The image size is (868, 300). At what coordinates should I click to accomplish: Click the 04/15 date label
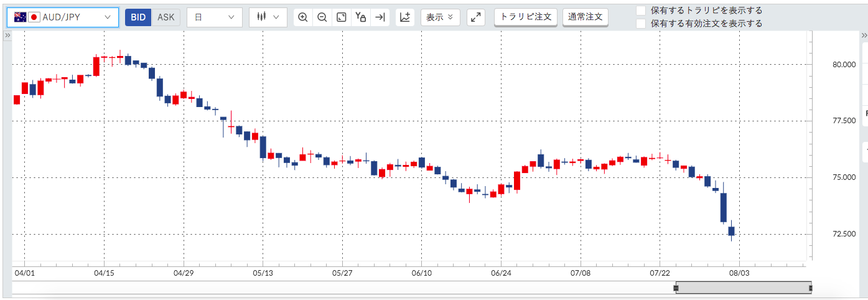tap(104, 273)
